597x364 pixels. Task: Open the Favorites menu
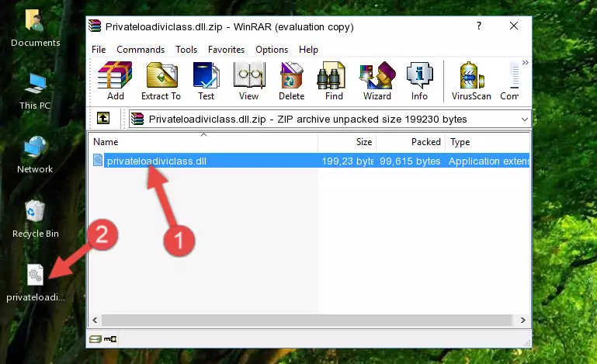[226, 50]
